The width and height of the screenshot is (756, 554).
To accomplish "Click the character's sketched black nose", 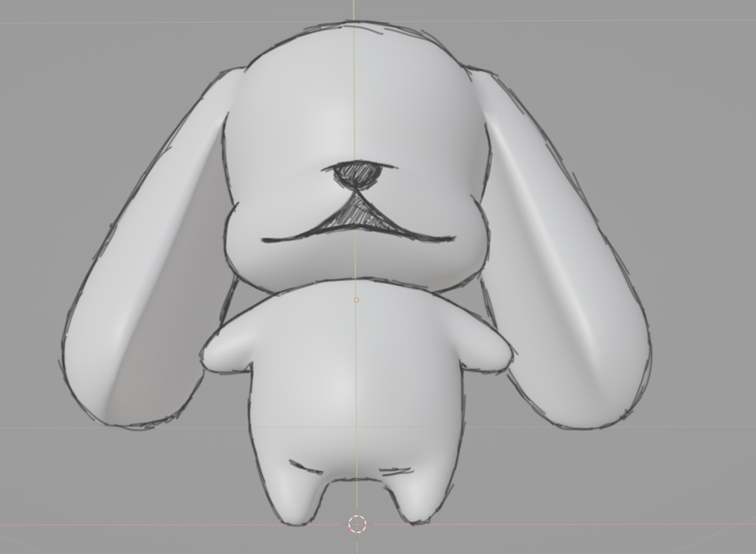I will coord(358,172).
